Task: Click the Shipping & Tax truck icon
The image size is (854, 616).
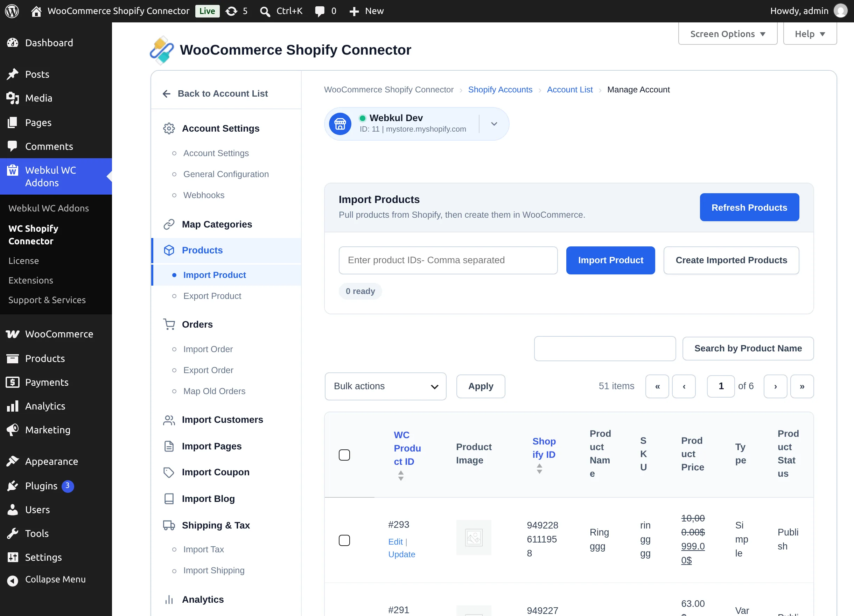Action: point(169,525)
